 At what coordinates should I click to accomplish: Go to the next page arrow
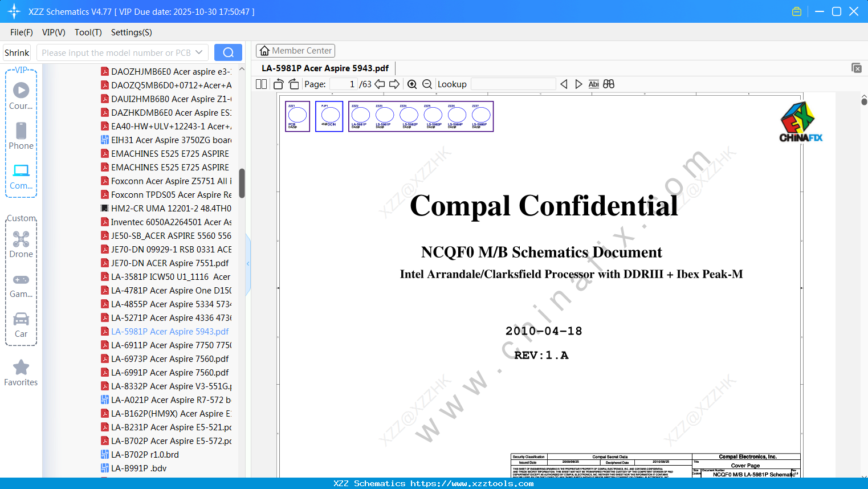394,84
